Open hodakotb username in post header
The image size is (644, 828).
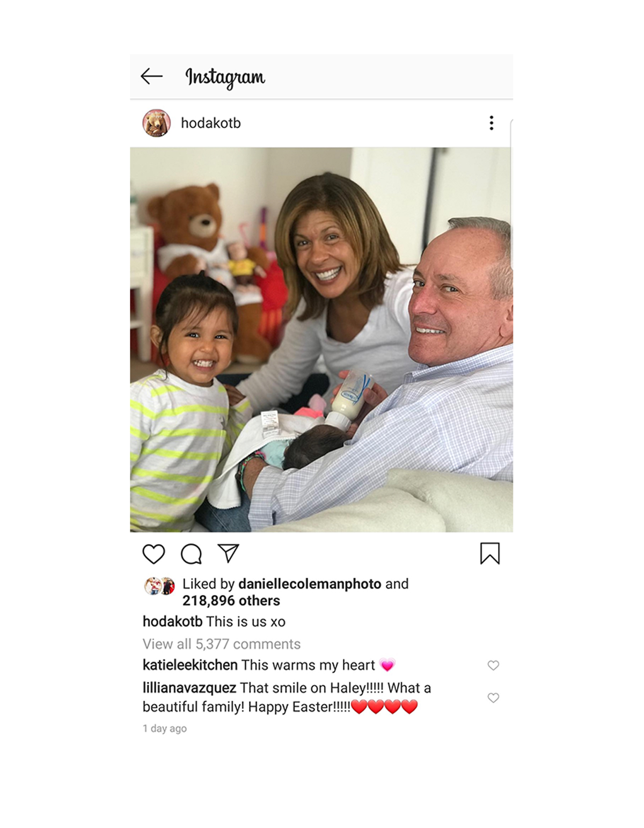pos(210,123)
